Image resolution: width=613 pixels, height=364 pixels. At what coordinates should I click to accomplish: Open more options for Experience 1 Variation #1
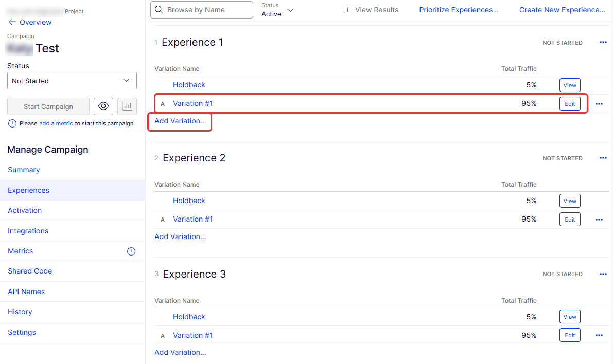599,104
